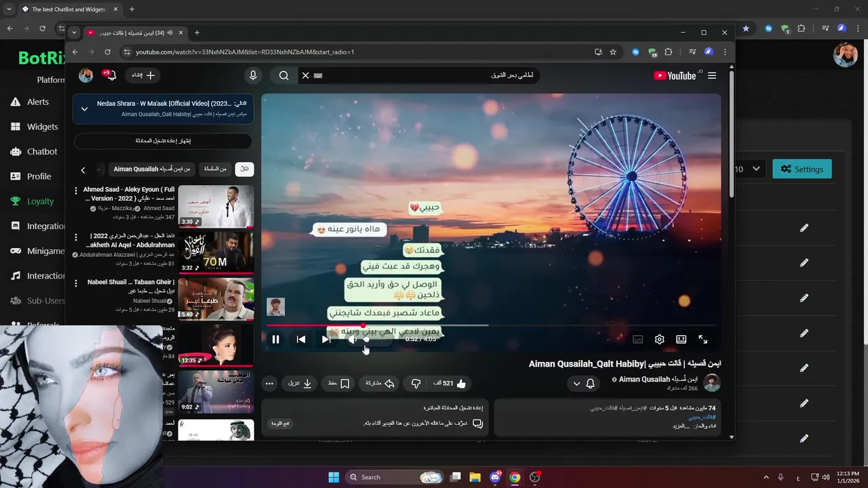Open the channel watermark on the video

click(x=275, y=307)
